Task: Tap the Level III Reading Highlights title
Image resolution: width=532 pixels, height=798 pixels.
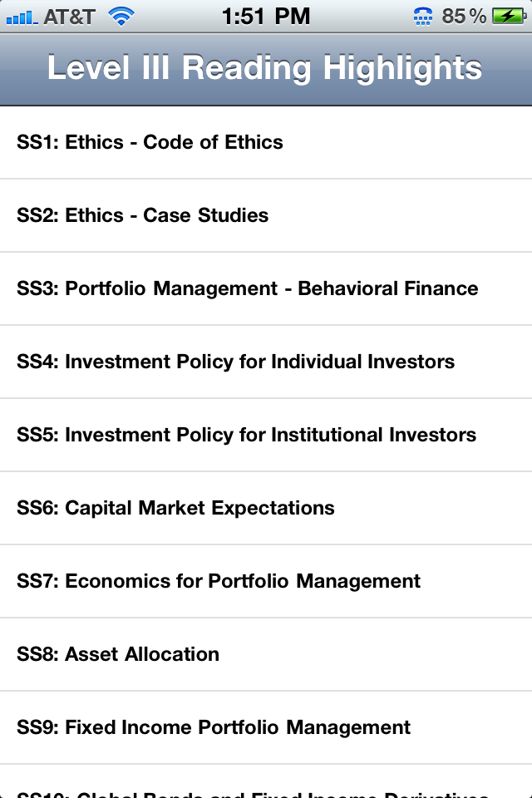Action: (x=264, y=68)
